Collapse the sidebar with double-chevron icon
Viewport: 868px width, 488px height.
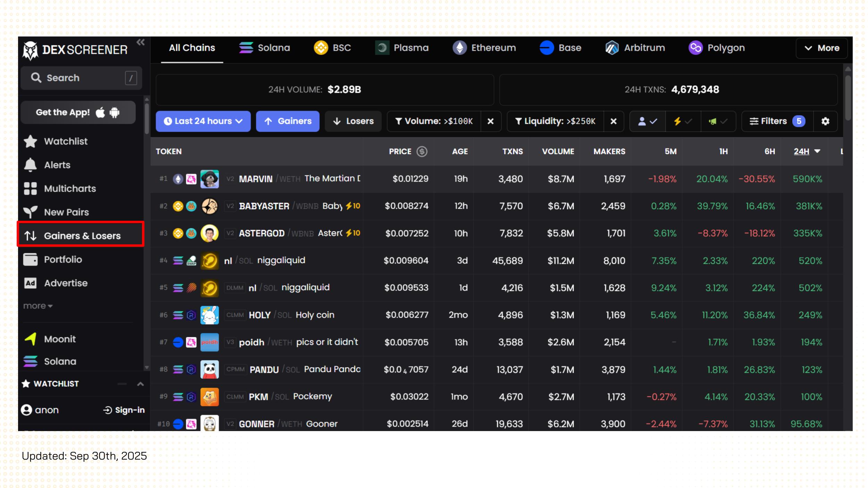(140, 42)
